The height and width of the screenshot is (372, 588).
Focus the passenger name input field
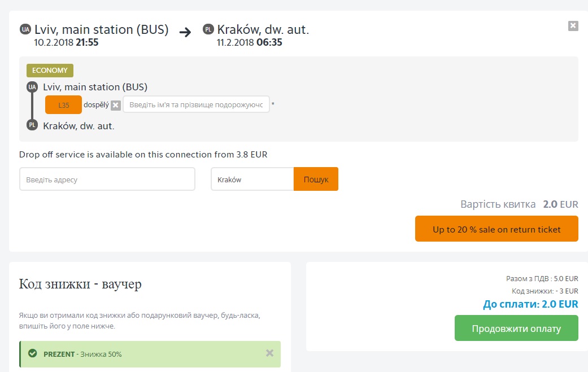[x=196, y=104]
